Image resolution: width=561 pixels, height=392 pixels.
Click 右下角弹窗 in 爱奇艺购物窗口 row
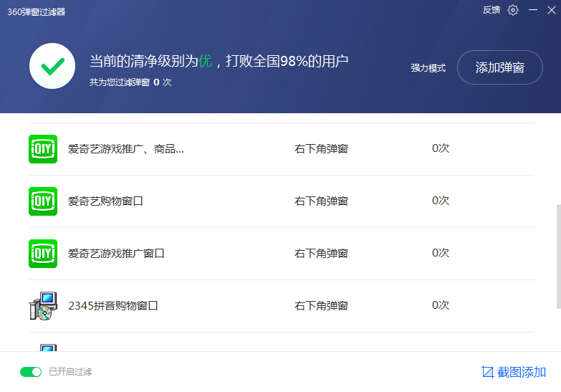(x=321, y=201)
